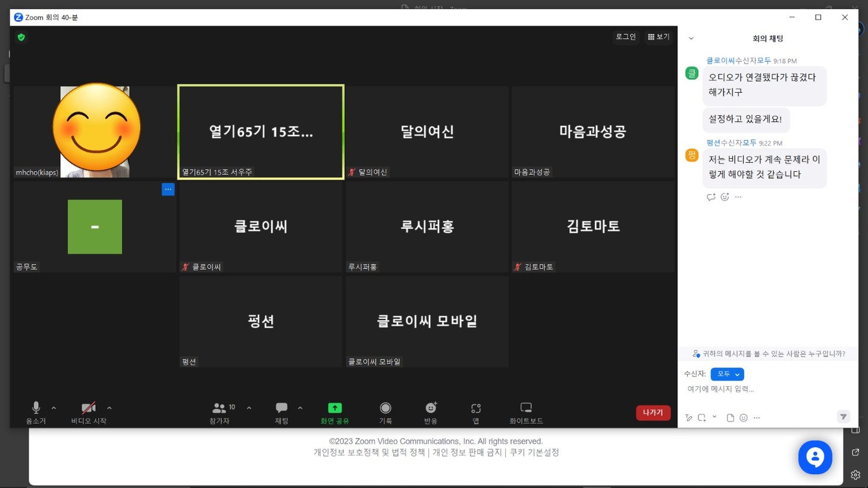Click sender name 클로이씨 in chat

click(720, 61)
